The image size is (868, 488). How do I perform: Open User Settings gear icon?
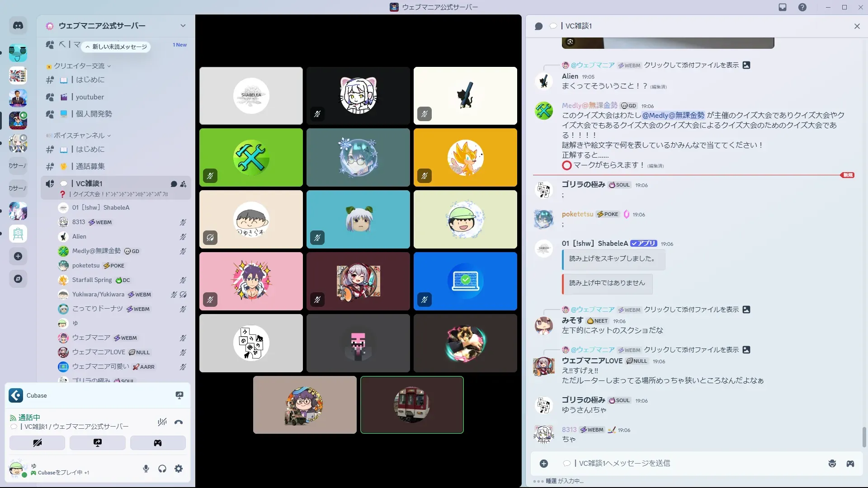[179, 469]
